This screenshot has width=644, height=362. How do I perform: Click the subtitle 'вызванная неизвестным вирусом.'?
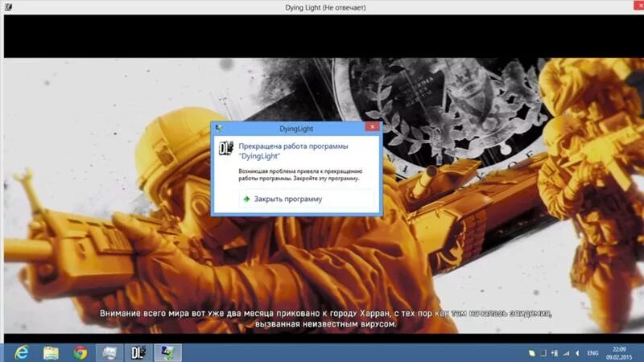[x=326, y=324]
